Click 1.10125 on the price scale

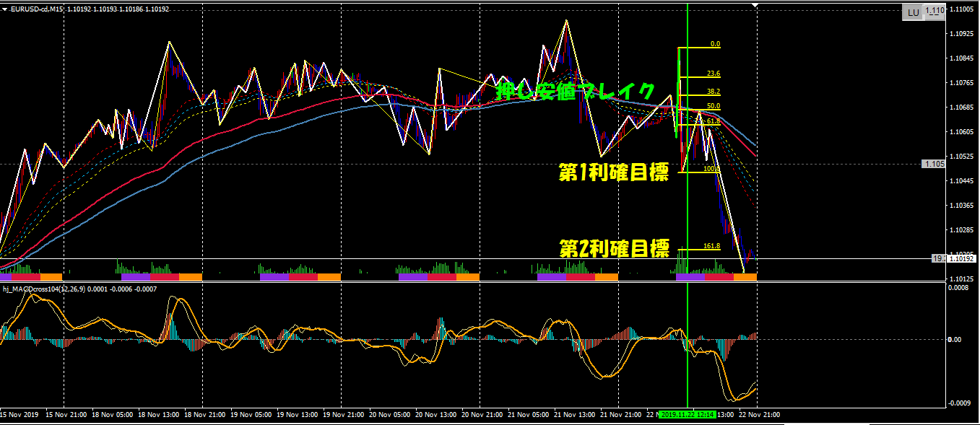pos(962,279)
